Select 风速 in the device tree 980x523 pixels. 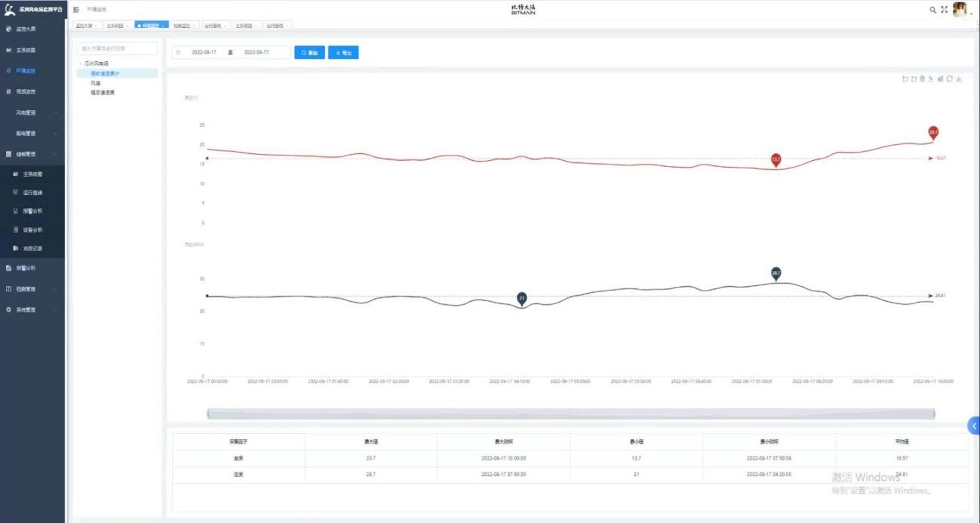[x=95, y=83]
